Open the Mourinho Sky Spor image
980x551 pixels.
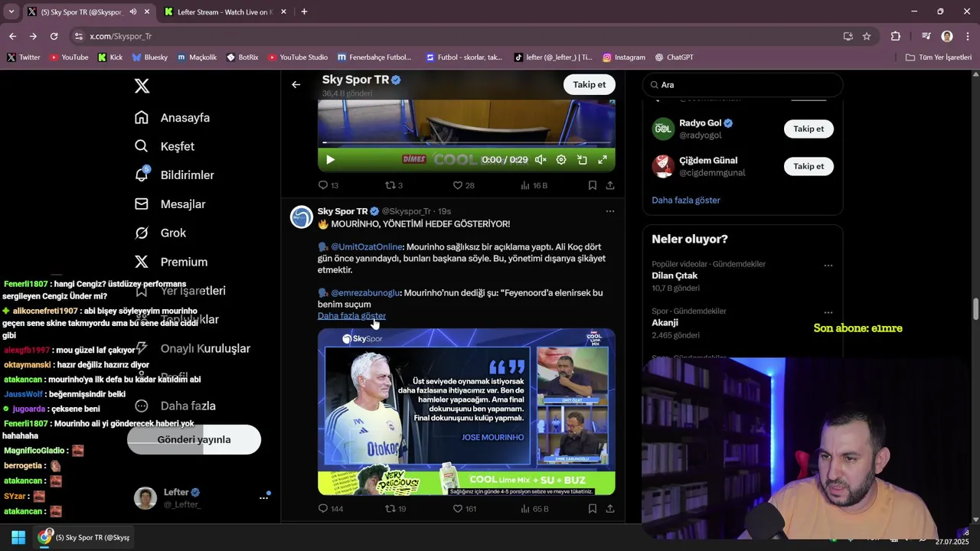pos(466,412)
